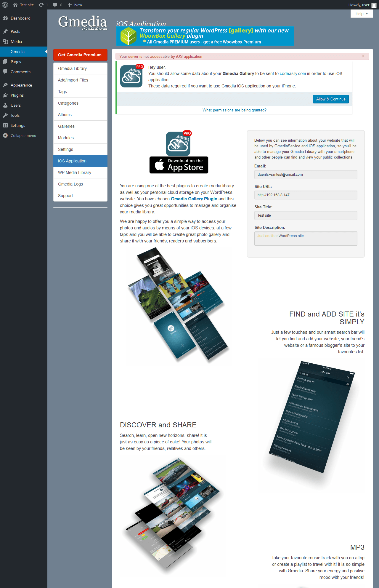Click the Collapse menu arrow icon
This screenshot has width=379, height=588.
[5, 135]
